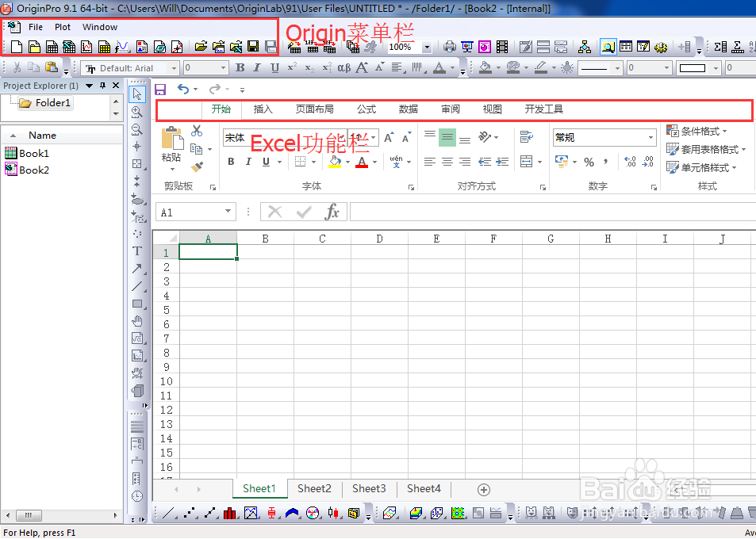Toggle the Project Explorer pin
756x539 pixels.
[102, 86]
